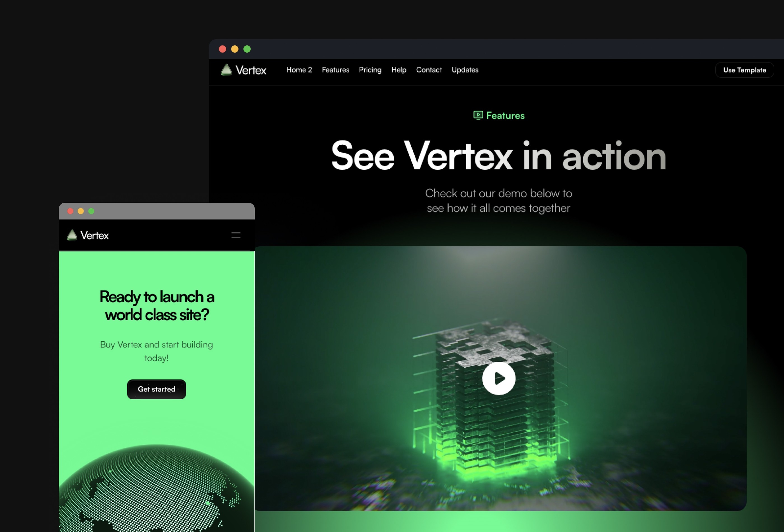This screenshot has width=784, height=532.
Task: Expand the Updates nav section
Action: [x=465, y=70]
